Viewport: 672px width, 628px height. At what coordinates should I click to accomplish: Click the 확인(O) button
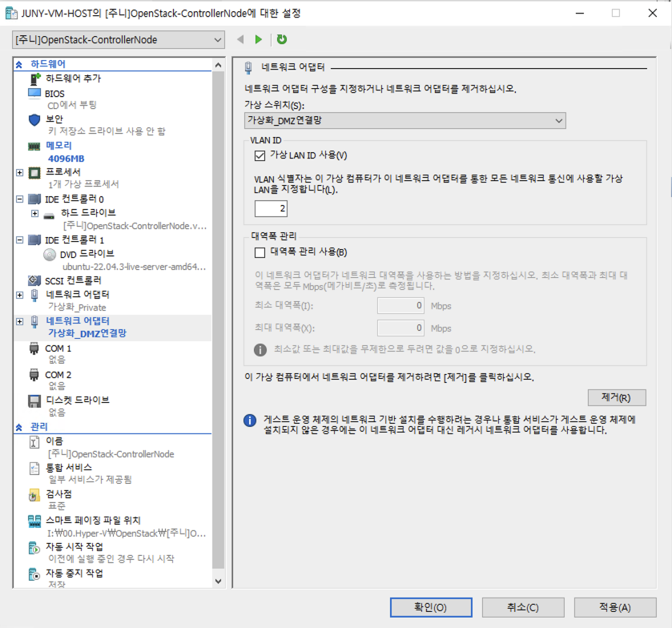tap(431, 607)
